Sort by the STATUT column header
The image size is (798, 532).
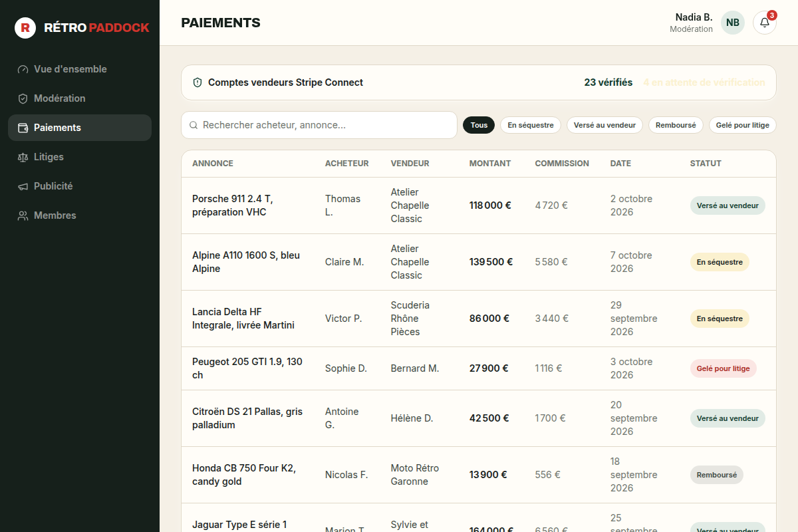pos(706,164)
